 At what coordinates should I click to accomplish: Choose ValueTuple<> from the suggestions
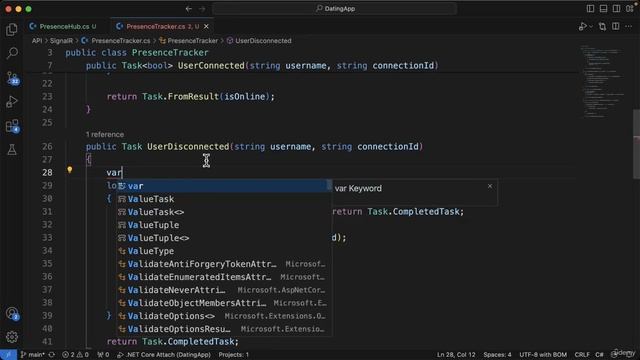click(224, 238)
